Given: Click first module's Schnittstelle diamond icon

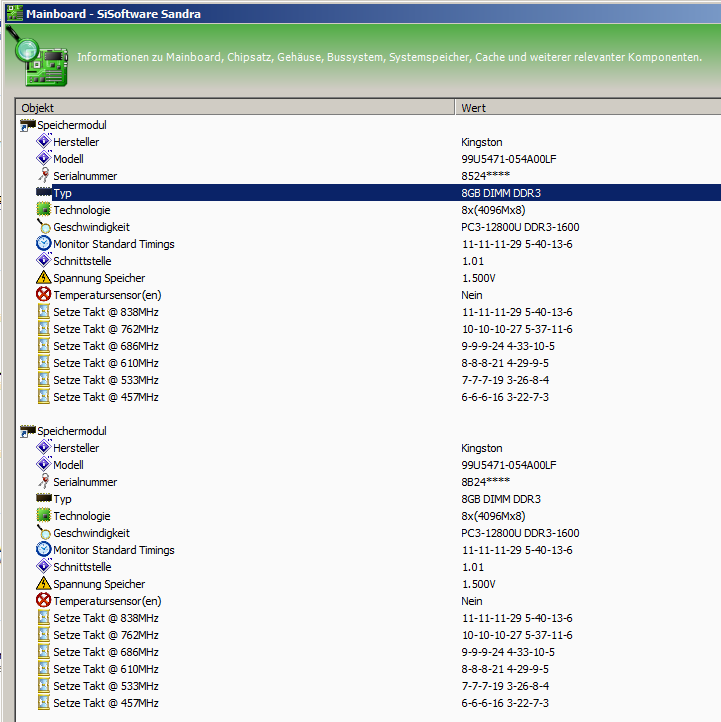Looking at the screenshot, I should (x=44, y=260).
